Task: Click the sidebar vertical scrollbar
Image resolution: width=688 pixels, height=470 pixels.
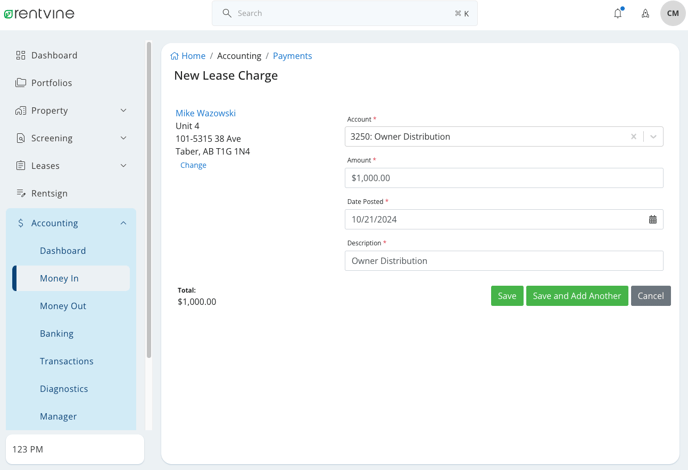Action: (x=149, y=200)
